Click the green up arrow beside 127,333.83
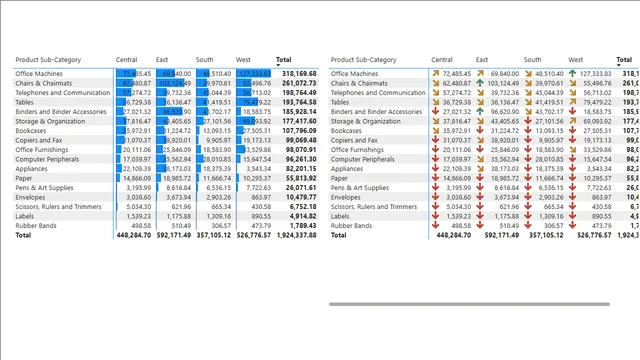640x360 pixels. (x=573, y=73)
